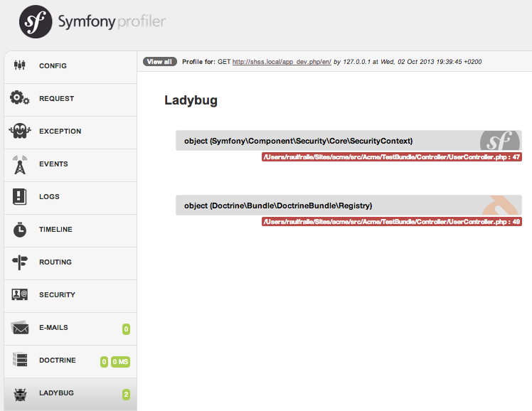Click the Request gears icon

(x=19, y=97)
